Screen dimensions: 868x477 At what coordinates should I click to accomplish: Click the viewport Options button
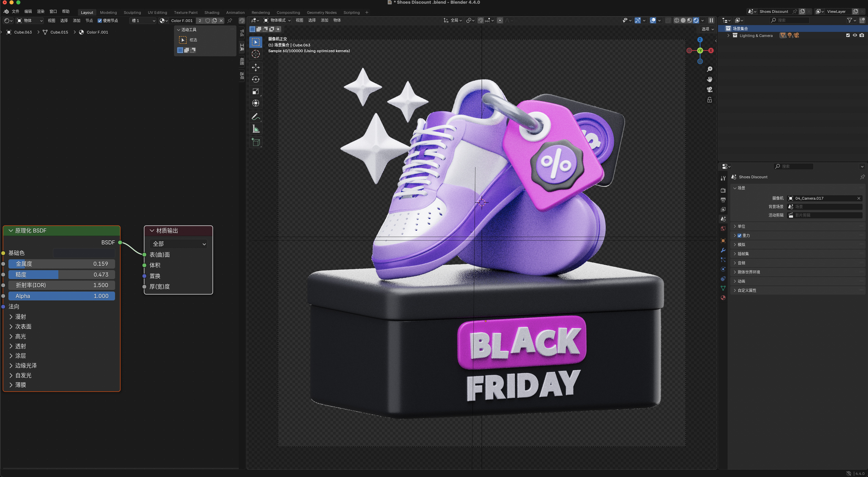pyautogui.click(x=708, y=29)
